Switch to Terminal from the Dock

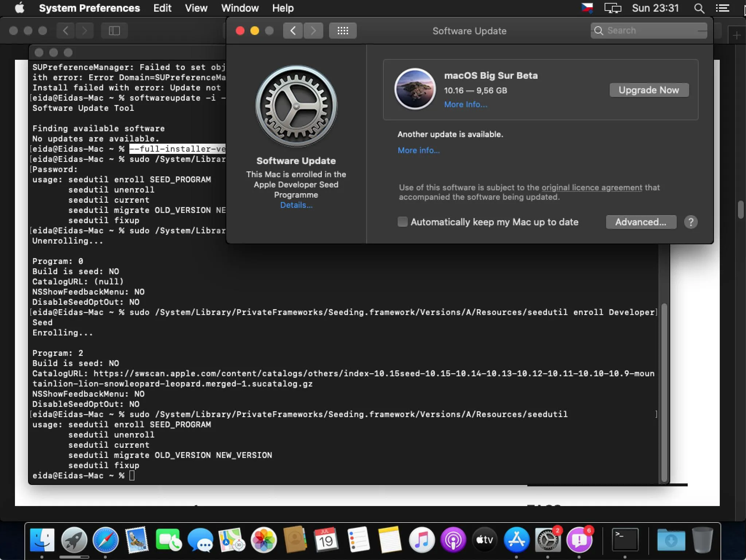point(625,540)
